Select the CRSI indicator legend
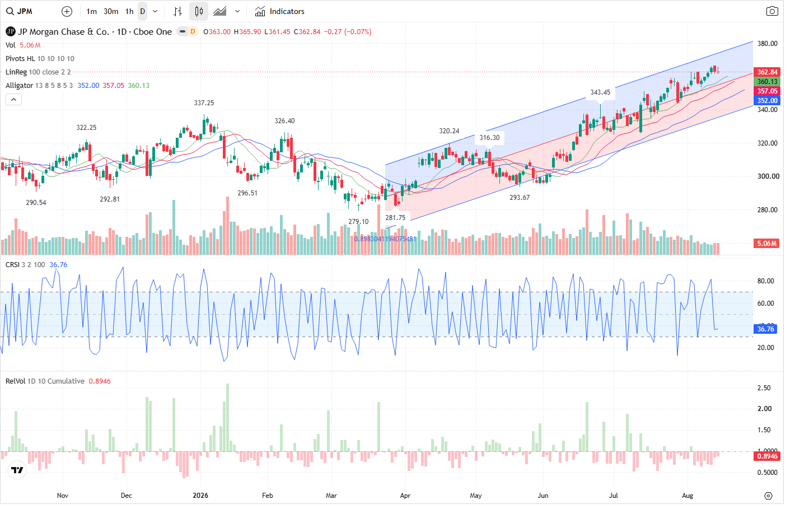The width and height of the screenshot is (795, 532). (x=12, y=265)
